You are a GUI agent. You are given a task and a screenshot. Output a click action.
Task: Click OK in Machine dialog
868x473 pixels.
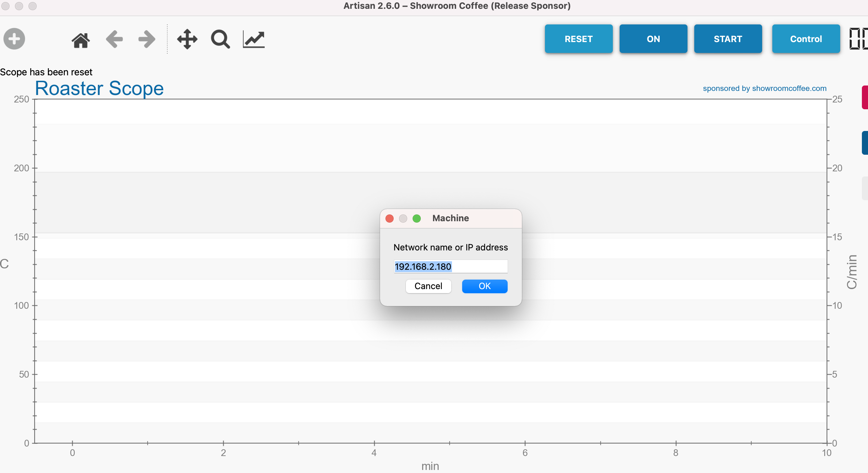point(485,286)
